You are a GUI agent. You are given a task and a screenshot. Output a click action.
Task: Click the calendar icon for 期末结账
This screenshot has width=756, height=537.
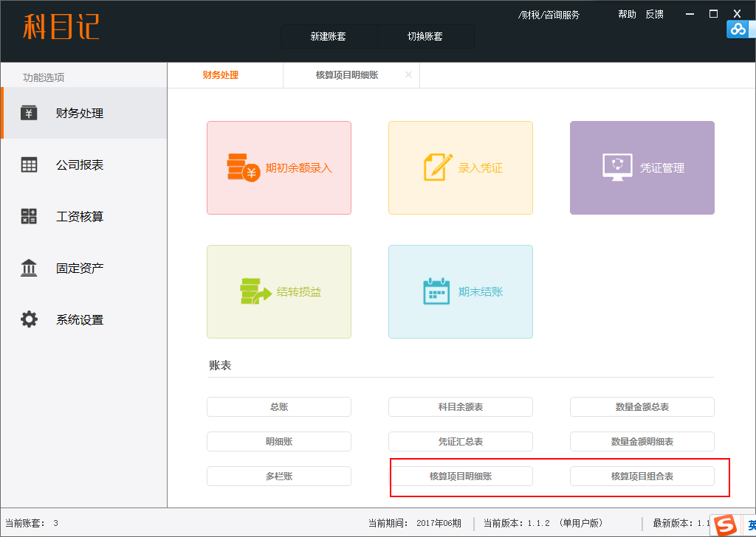coord(436,291)
